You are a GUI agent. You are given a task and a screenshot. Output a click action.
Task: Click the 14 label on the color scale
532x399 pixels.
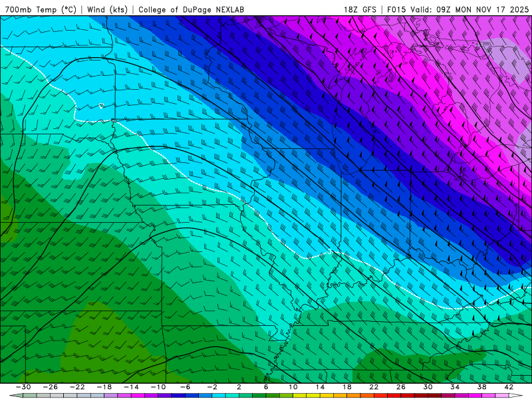320,387
